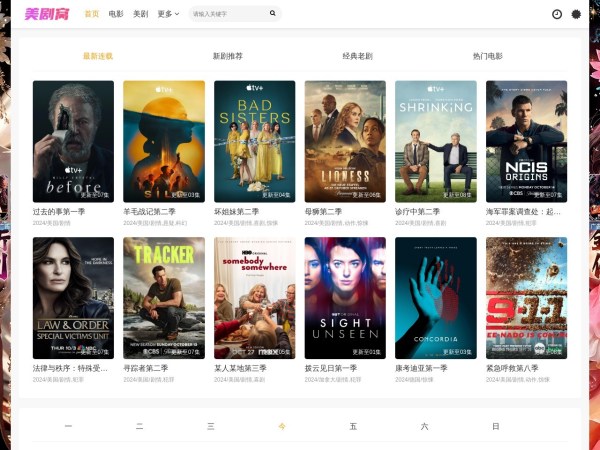Open the watch history clock icon
Screen dimensions: 600x450
[557, 14]
